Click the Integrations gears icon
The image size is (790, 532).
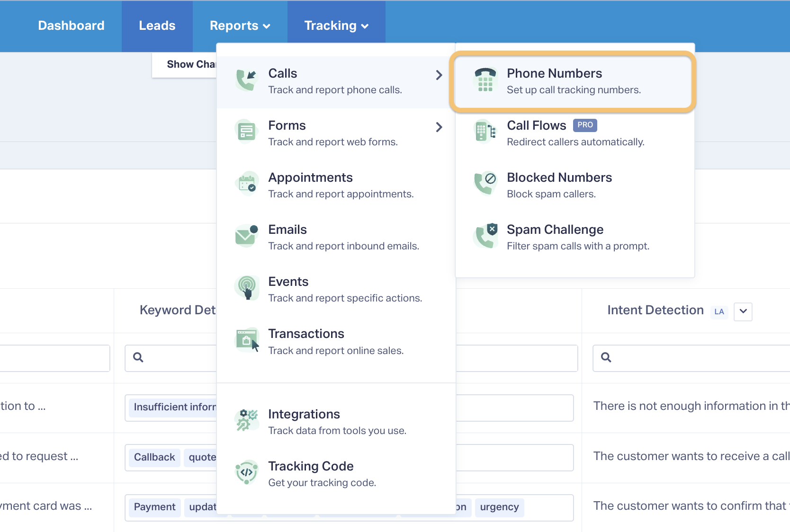pos(247,420)
